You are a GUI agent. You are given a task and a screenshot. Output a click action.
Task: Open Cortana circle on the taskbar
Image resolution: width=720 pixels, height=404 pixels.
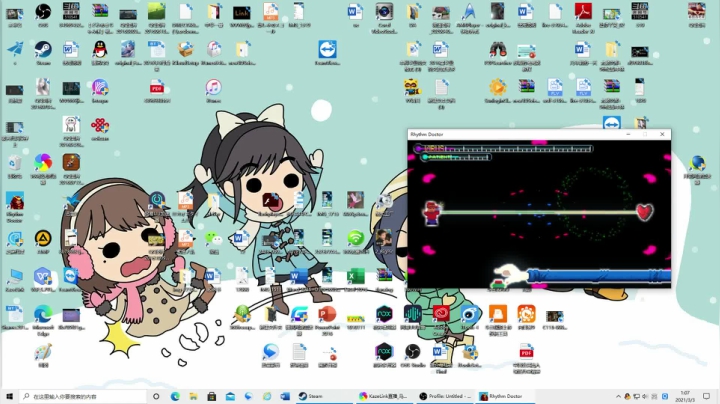tap(156, 396)
